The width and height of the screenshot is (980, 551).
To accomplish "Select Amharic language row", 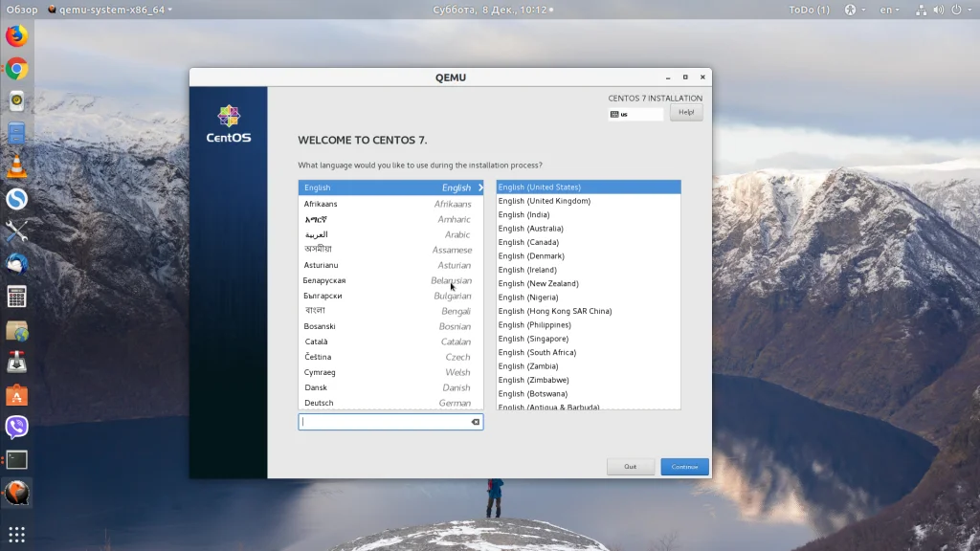I will pyautogui.click(x=390, y=219).
